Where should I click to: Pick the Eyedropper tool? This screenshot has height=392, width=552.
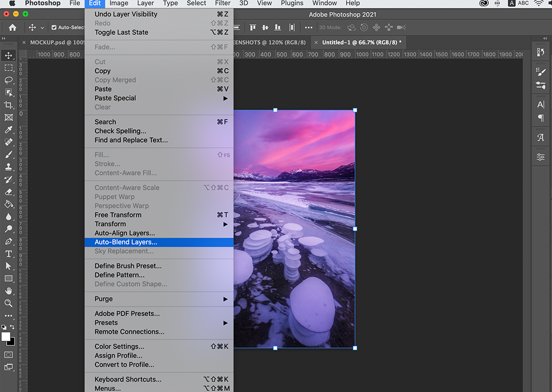pos(9,130)
